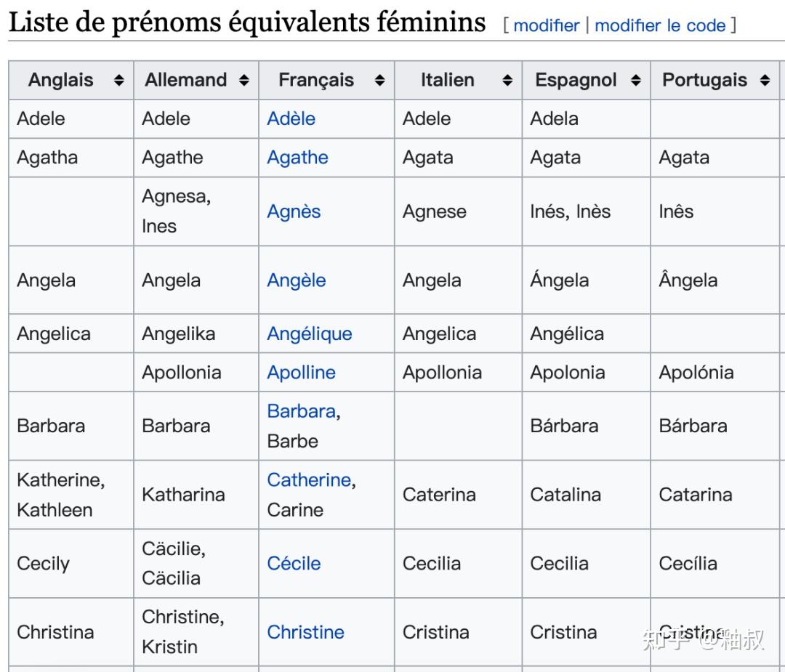Follow the Catherine link
The image size is (785, 672).
pyautogui.click(x=309, y=480)
